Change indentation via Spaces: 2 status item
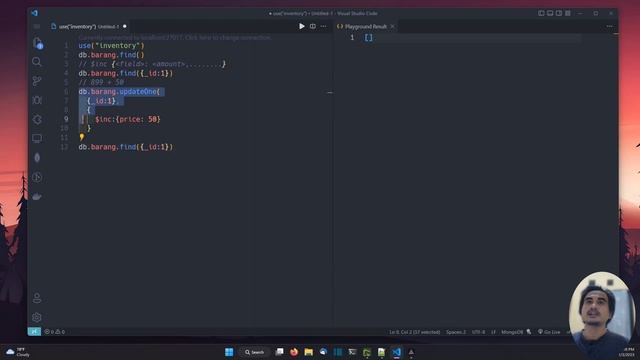Viewport: 640px width, 360px height. click(x=456, y=332)
